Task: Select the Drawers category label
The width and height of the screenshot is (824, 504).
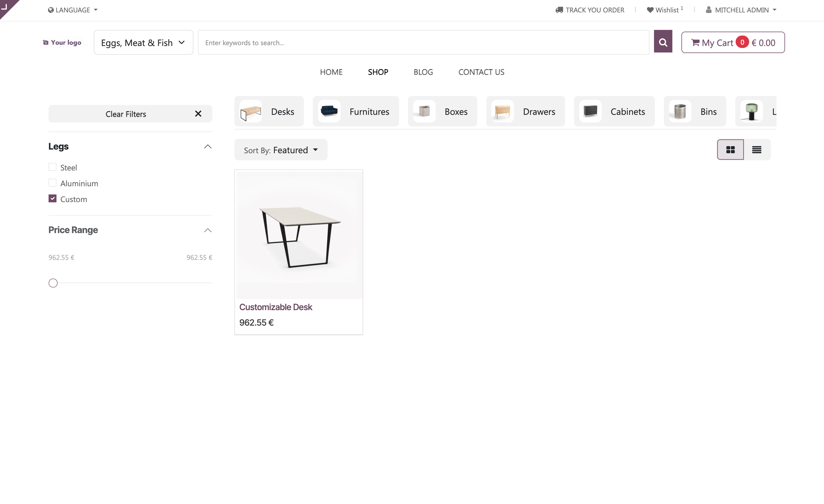Action: click(539, 112)
